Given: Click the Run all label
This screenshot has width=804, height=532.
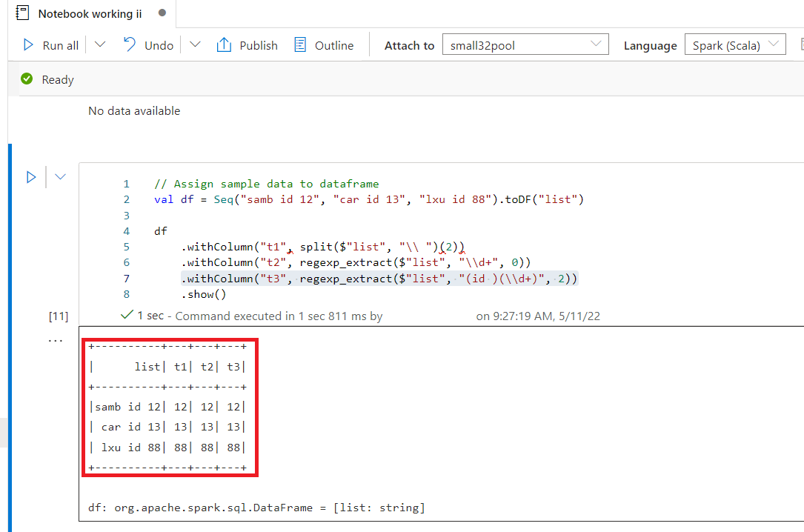Looking at the screenshot, I should [x=61, y=46].
